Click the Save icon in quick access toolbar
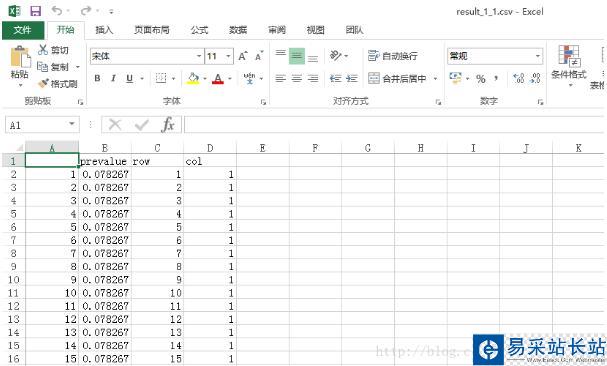 pos(36,11)
